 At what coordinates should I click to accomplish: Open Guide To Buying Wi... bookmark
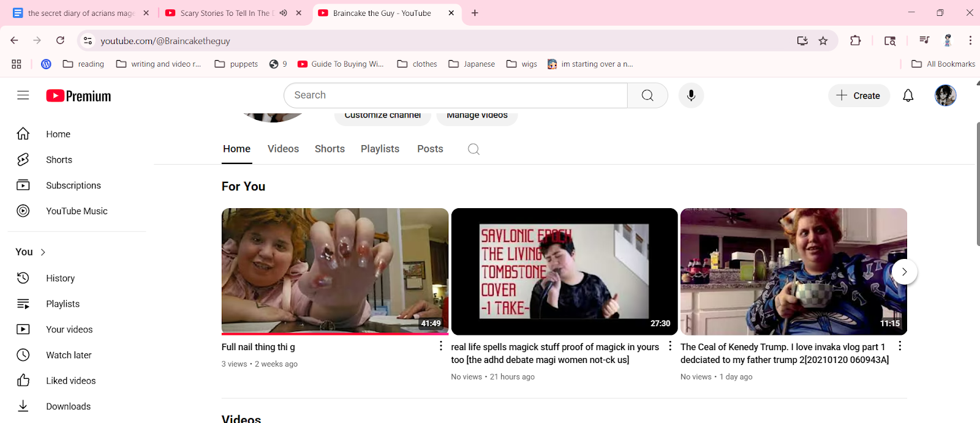tap(341, 64)
